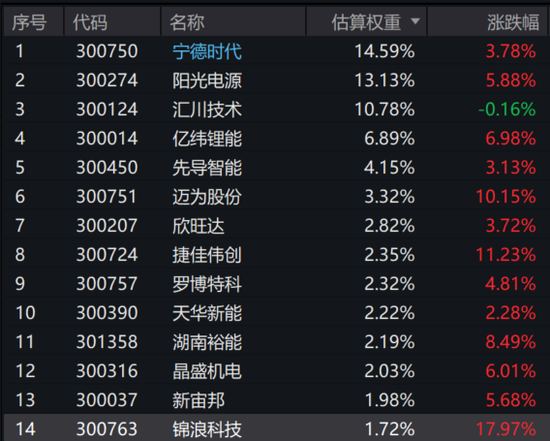Screen dimensions: 550x441
Task: Click stock code 300724
Action: click(107, 255)
